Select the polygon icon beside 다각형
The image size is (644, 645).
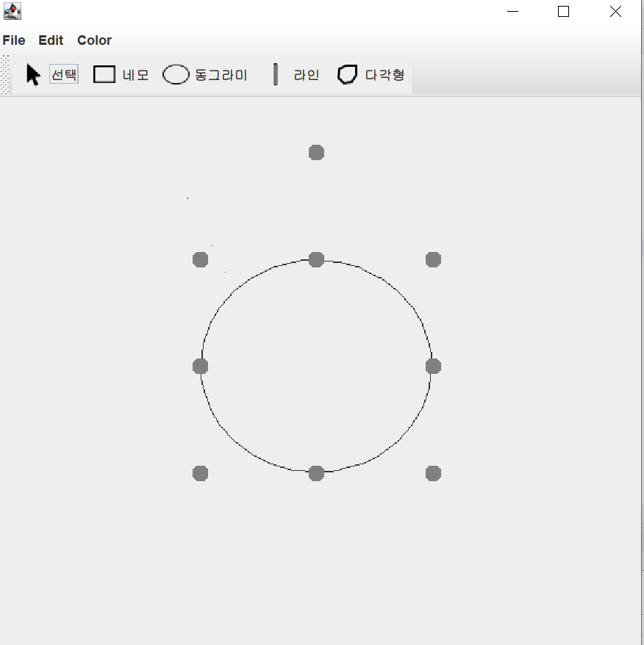tap(346, 73)
